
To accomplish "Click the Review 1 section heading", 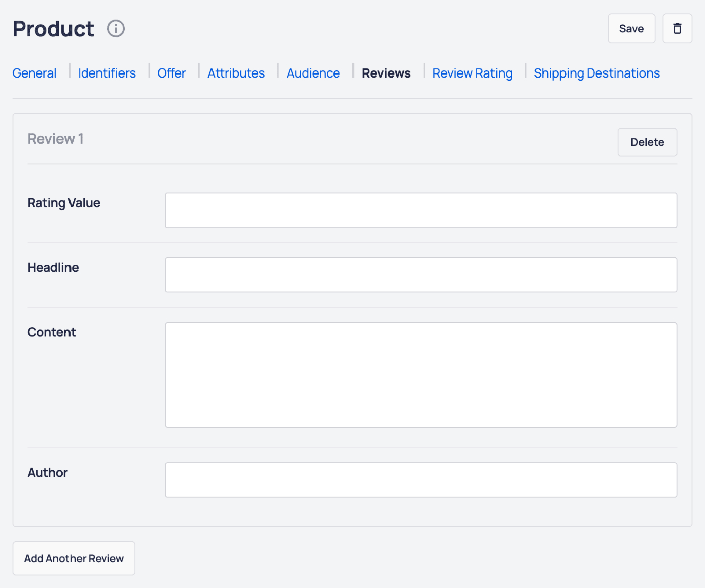I will tap(55, 139).
